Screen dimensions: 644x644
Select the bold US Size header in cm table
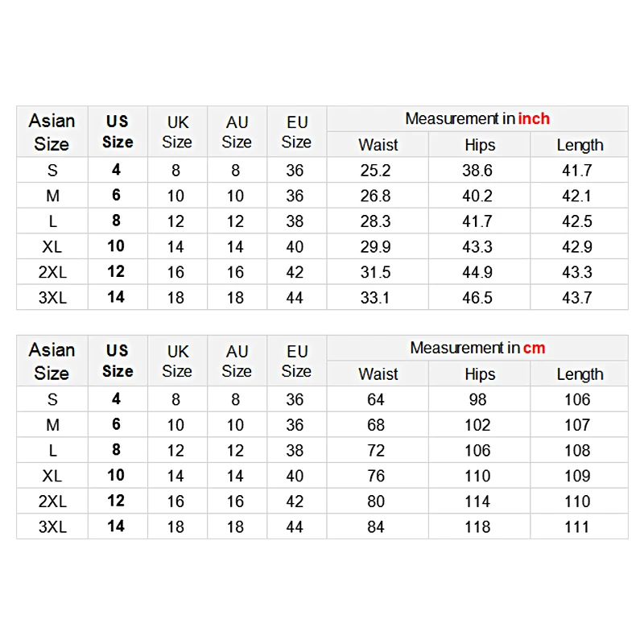point(118,361)
